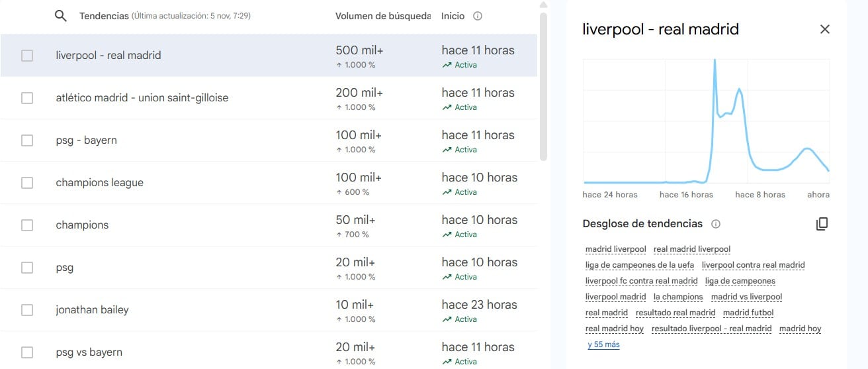Click the highest peak on the trend chart
The height and width of the screenshot is (369, 868).
715,62
